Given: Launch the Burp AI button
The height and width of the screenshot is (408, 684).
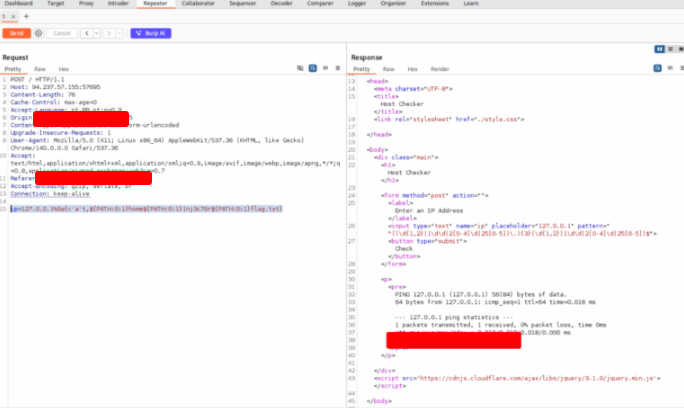Looking at the screenshot, I should tap(151, 33).
